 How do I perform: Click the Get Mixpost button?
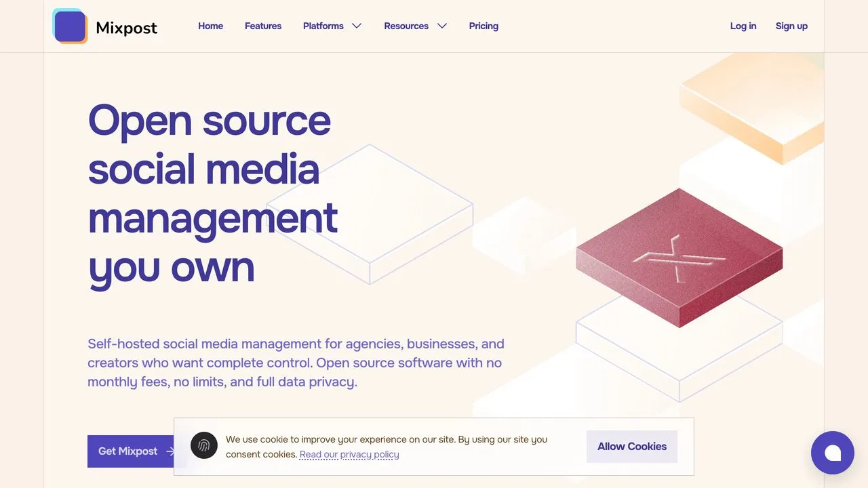click(131, 451)
